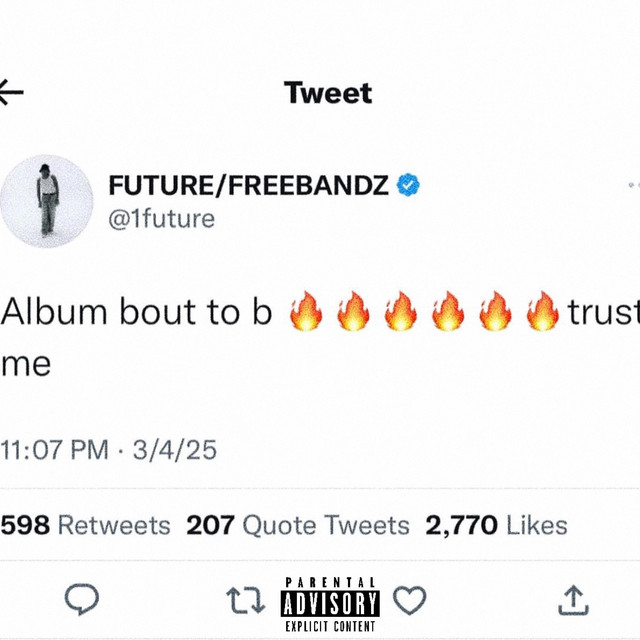640x640 pixels.
Task: Click the Tweet header title
Action: pyautogui.click(x=328, y=93)
